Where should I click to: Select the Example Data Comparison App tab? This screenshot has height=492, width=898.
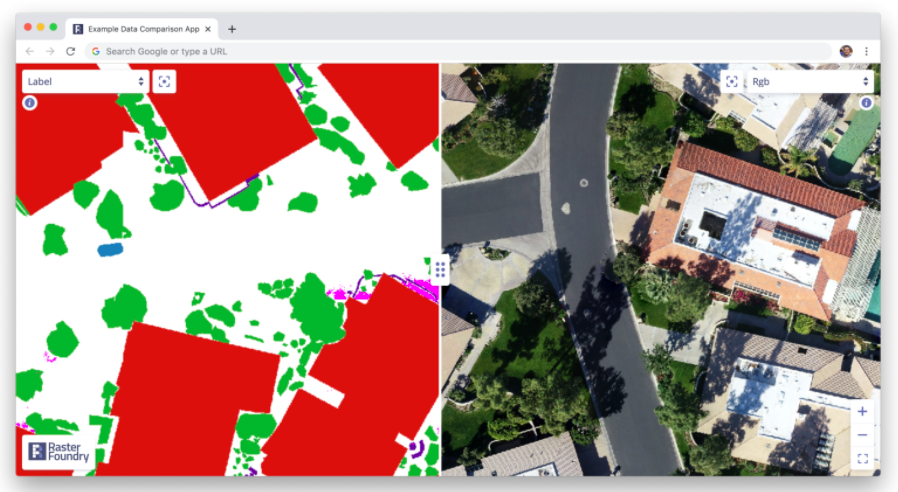(140, 29)
